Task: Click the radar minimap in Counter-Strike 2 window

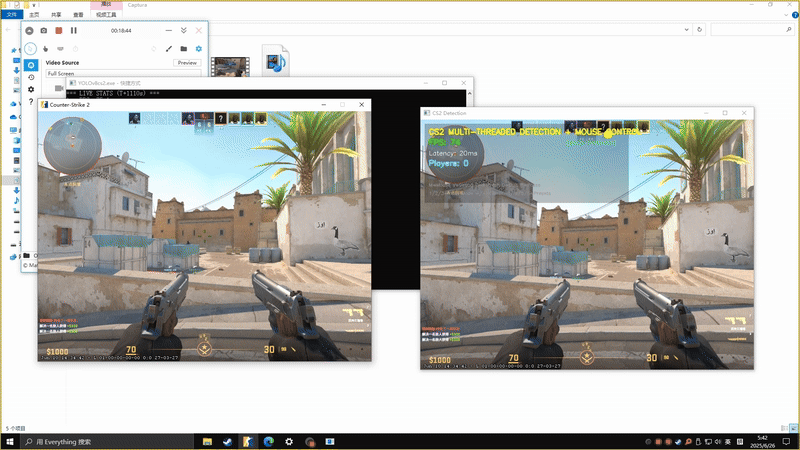Action: click(x=72, y=144)
